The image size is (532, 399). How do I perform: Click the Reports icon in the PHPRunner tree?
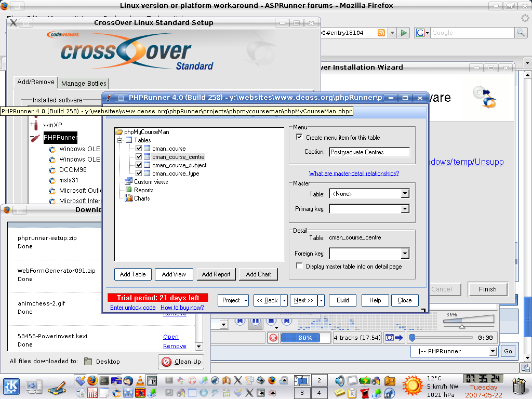click(129, 190)
